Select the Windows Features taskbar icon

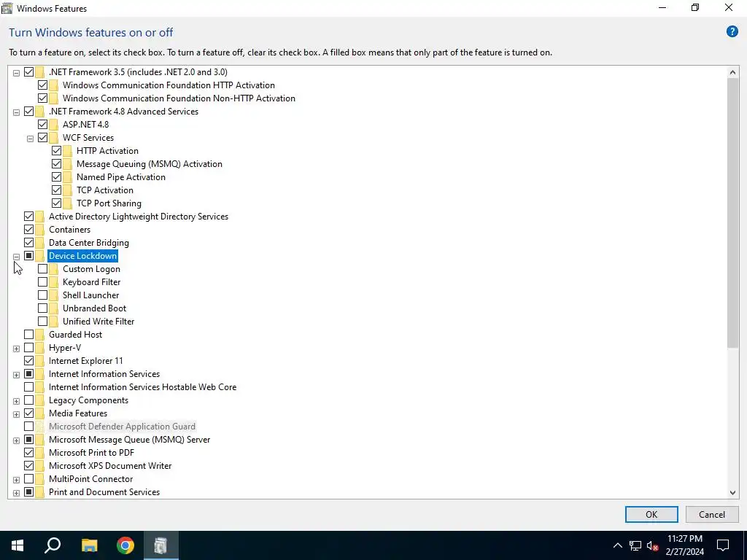(161, 545)
